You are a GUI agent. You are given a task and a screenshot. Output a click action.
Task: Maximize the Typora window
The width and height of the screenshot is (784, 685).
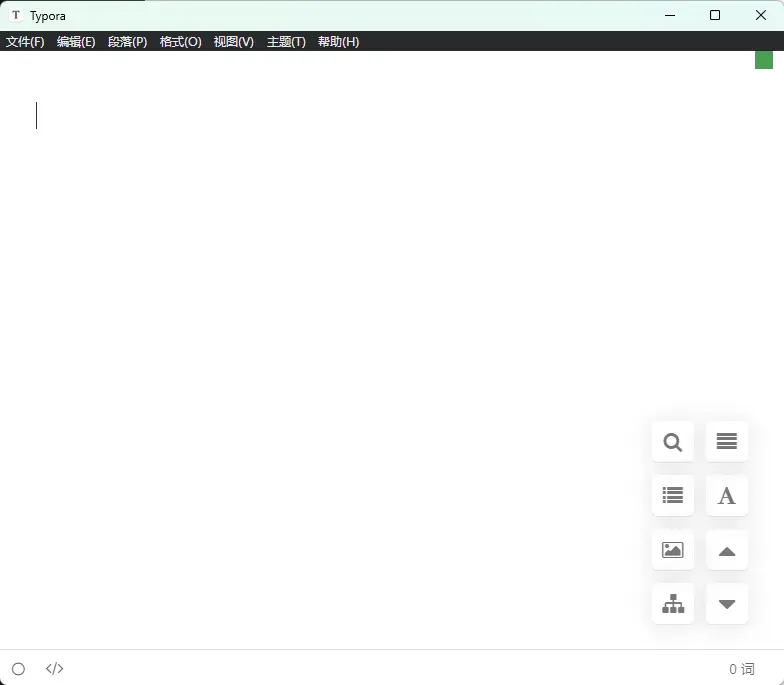point(715,16)
